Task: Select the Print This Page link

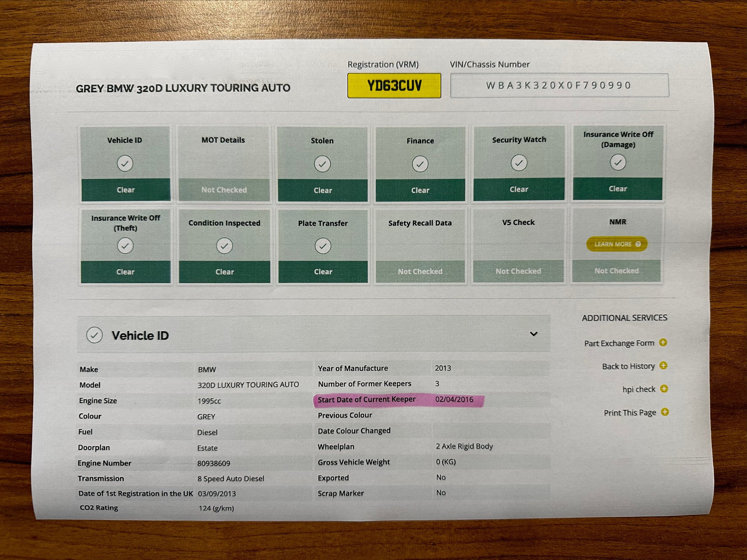Action: [x=630, y=412]
